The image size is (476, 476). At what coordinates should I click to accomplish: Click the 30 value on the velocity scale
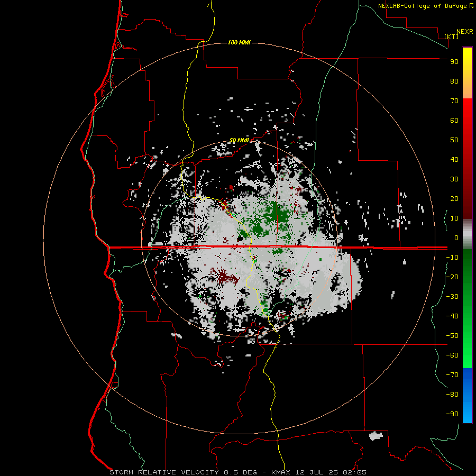point(454,179)
